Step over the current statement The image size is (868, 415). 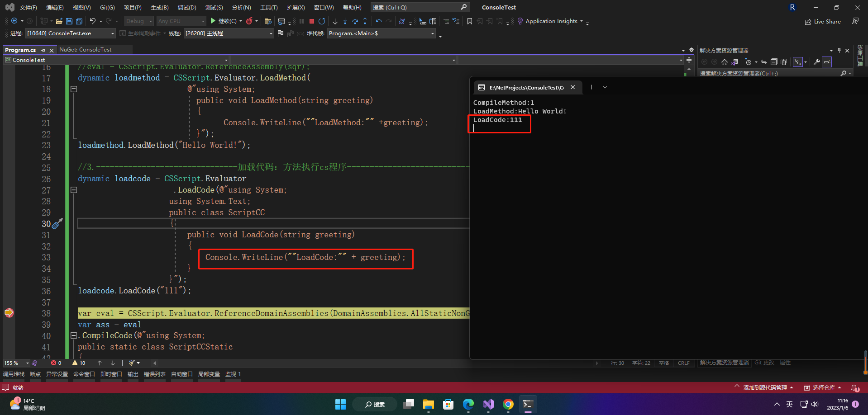click(x=355, y=21)
